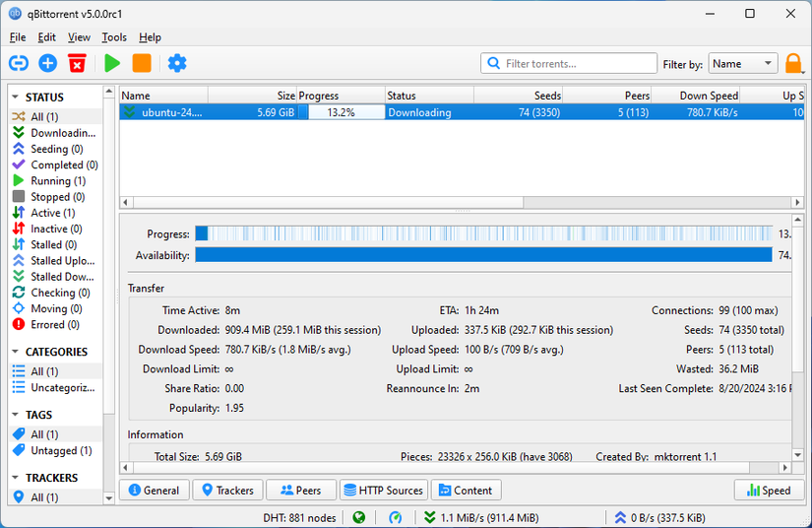Click the upload speed 0 B/s status entry
812x528 pixels.
659,517
